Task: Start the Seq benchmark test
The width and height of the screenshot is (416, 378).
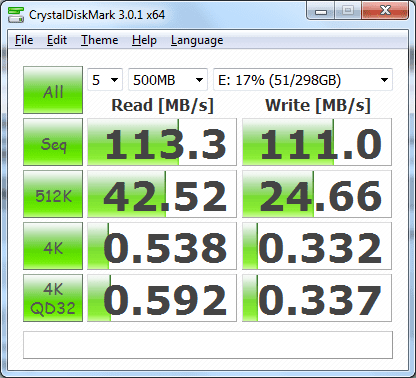Action: click(x=53, y=142)
